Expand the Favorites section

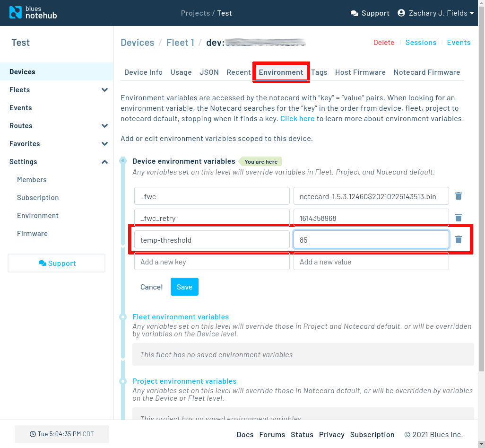(x=104, y=143)
